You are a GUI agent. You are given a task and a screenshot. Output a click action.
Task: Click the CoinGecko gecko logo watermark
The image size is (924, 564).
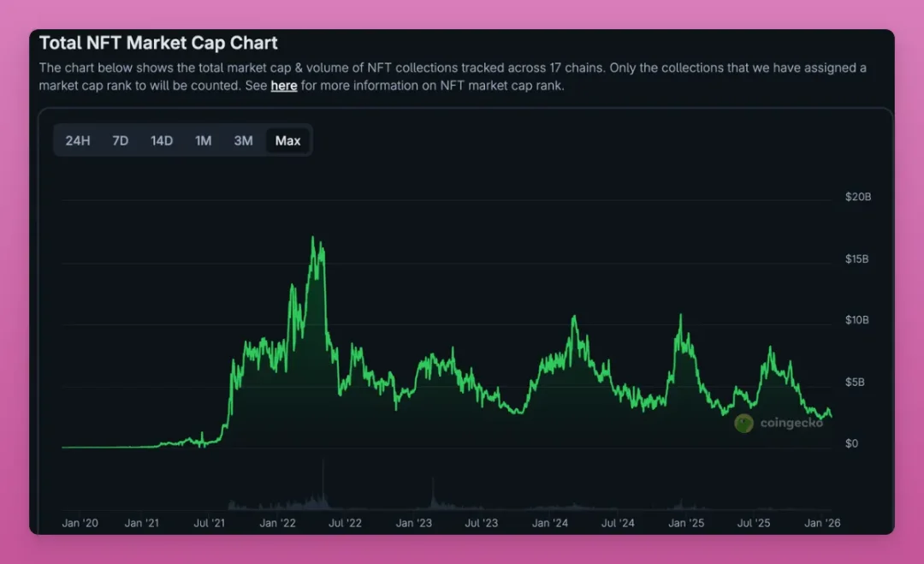tap(743, 423)
